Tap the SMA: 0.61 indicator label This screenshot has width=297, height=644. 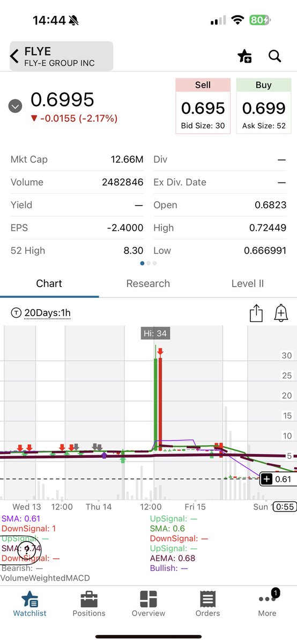point(21,518)
